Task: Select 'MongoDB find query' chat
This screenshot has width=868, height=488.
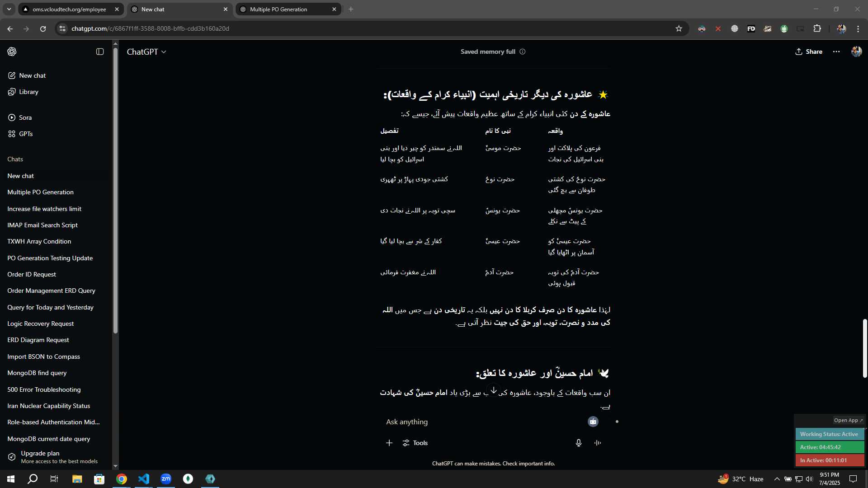Action: (x=56, y=373)
